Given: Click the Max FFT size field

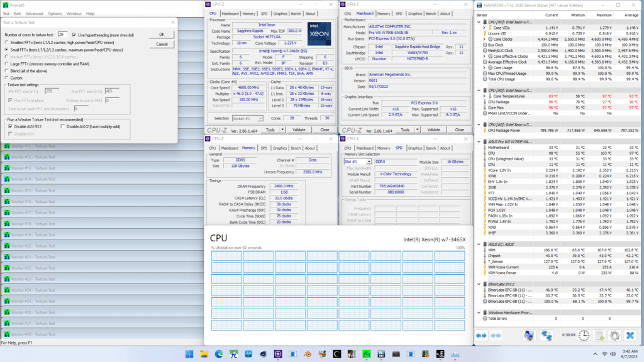Looking at the screenshot, I should point(112,91).
